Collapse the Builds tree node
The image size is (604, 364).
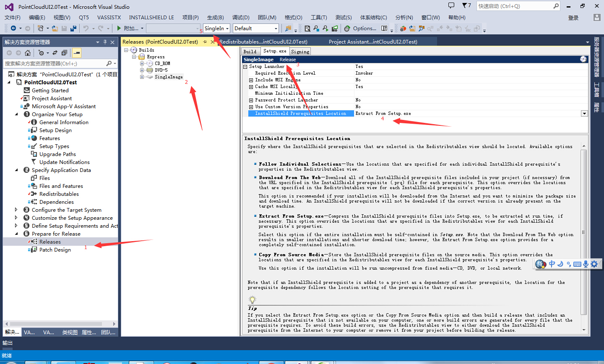tap(126, 50)
